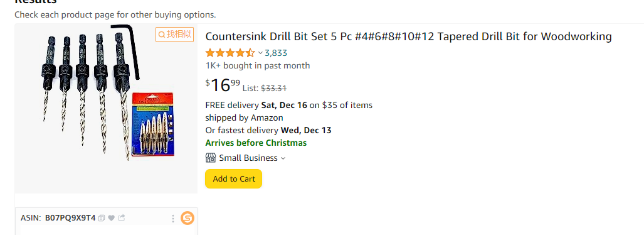Click the Small Business label text

[x=248, y=158]
